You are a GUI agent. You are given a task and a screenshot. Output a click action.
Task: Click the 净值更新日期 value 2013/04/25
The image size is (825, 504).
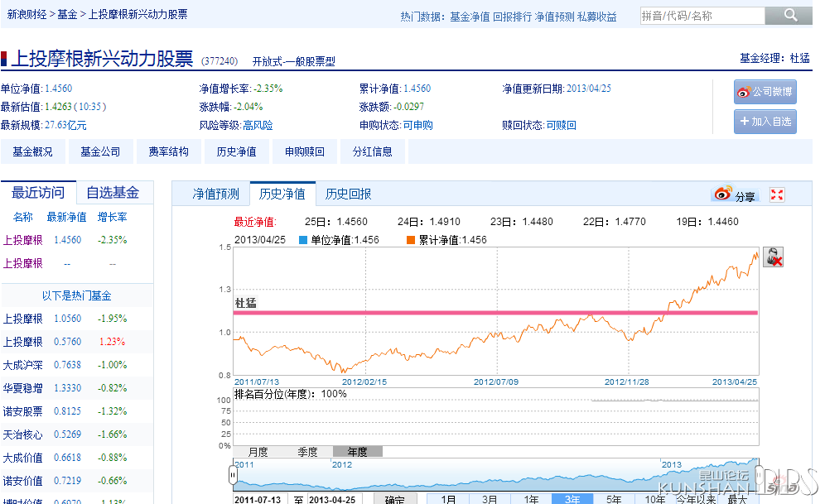pos(589,89)
